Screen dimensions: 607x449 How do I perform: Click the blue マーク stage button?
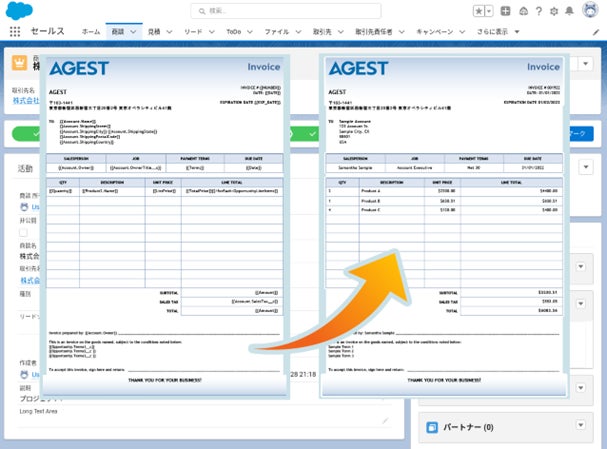click(x=581, y=134)
